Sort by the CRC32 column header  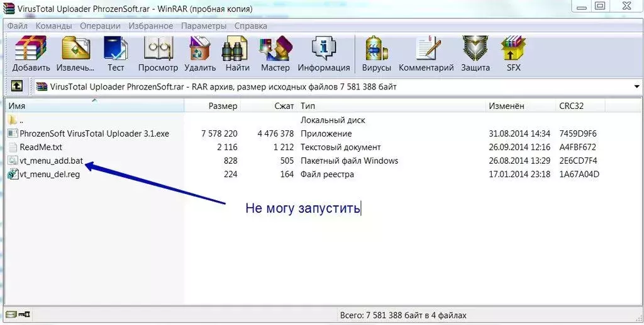click(580, 106)
